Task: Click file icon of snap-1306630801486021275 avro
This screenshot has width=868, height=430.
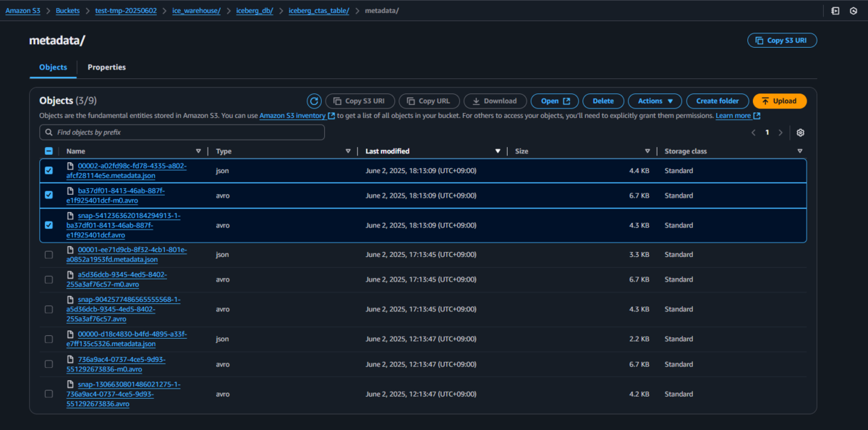Action: pos(71,384)
